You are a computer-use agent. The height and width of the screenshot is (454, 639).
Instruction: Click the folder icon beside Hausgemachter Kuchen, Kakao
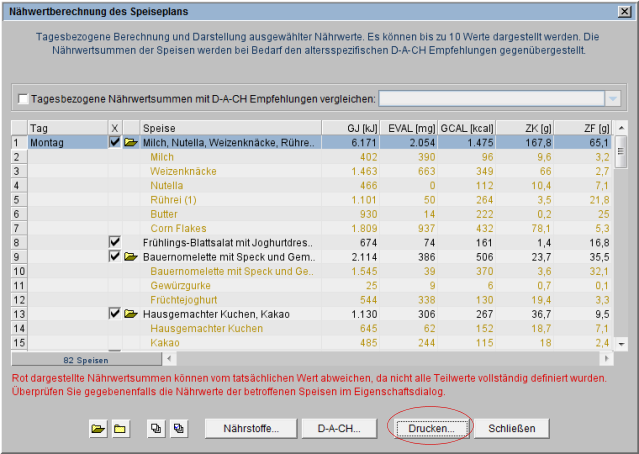[131, 314]
